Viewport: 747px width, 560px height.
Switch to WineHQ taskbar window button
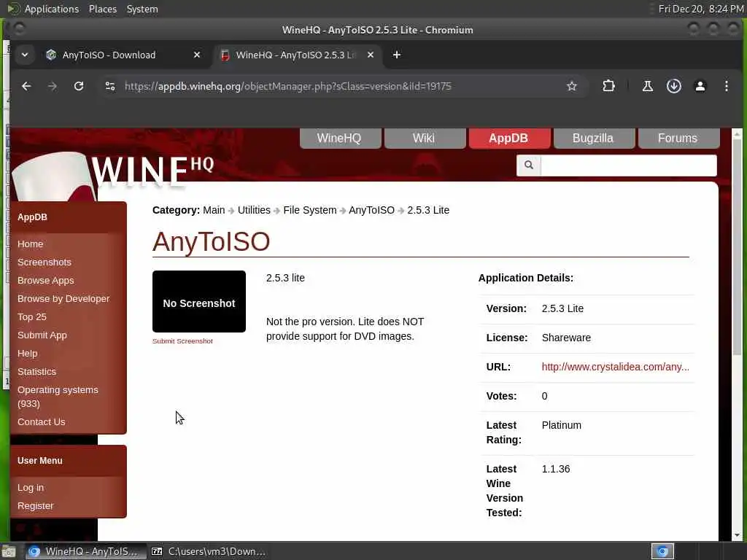(x=85, y=551)
